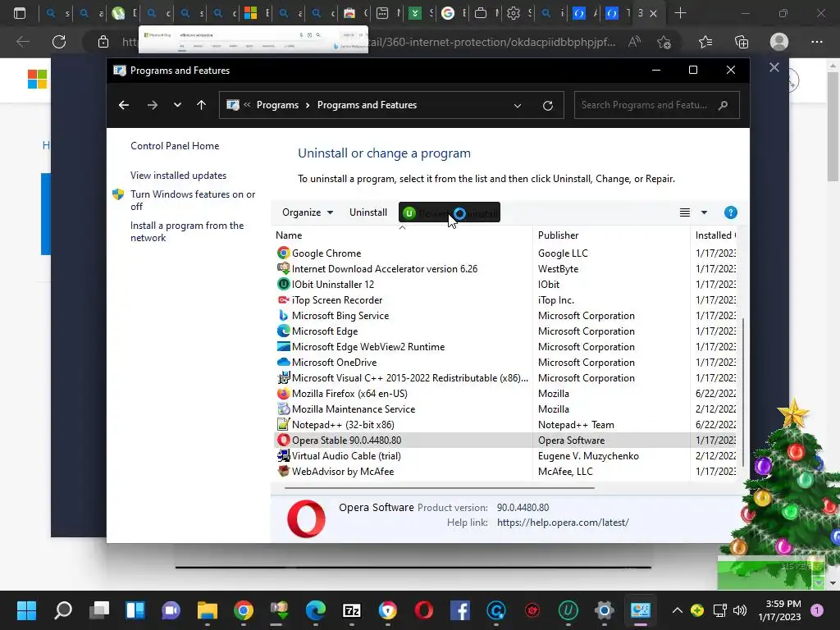This screenshot has height=630, width=840.
Task: Open a new Edge tab with the plus
Action: tap(680, 13)
